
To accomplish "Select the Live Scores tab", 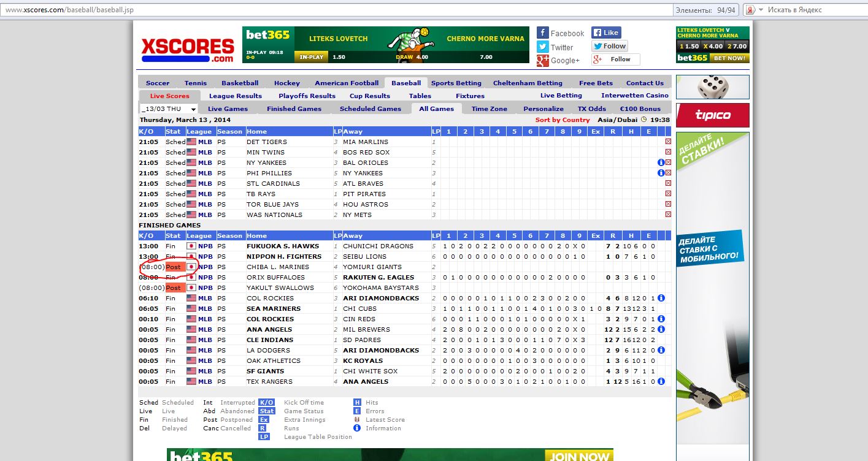I will 170,96.
